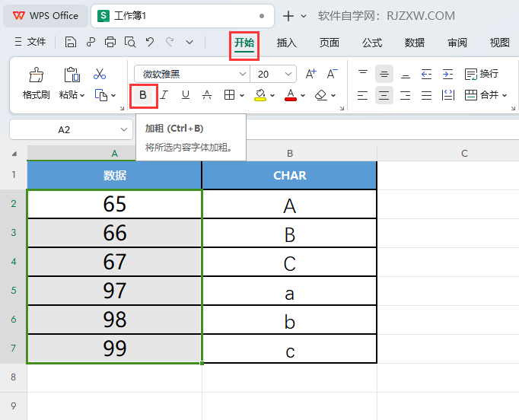Viewport: 519px width, 420px height.
Task: Toggle Bold (B) formatting
Action: [143, 95]
